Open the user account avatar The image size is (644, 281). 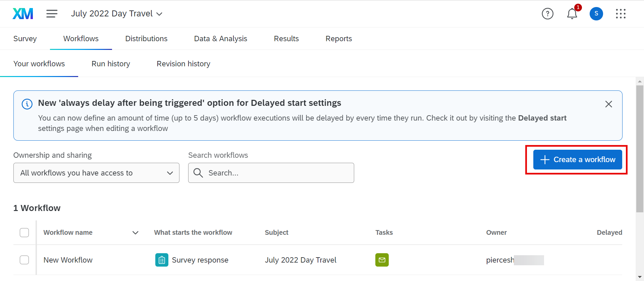596,14
